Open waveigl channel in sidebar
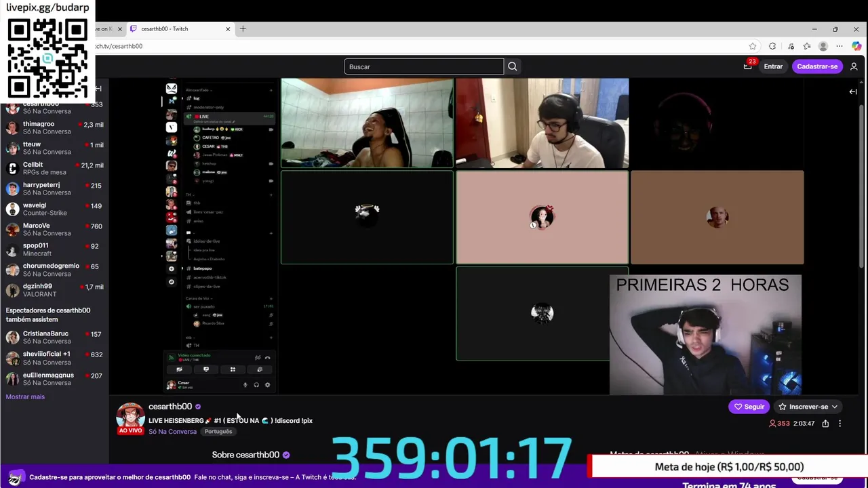This screenshot has width=868, height=488. (54, 209)
